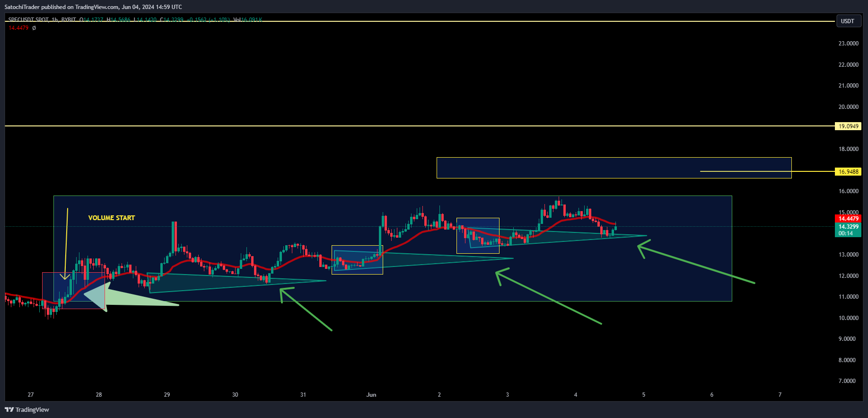
Task: Click the 3 date label on time axis
Action: [x=508, y=394]
